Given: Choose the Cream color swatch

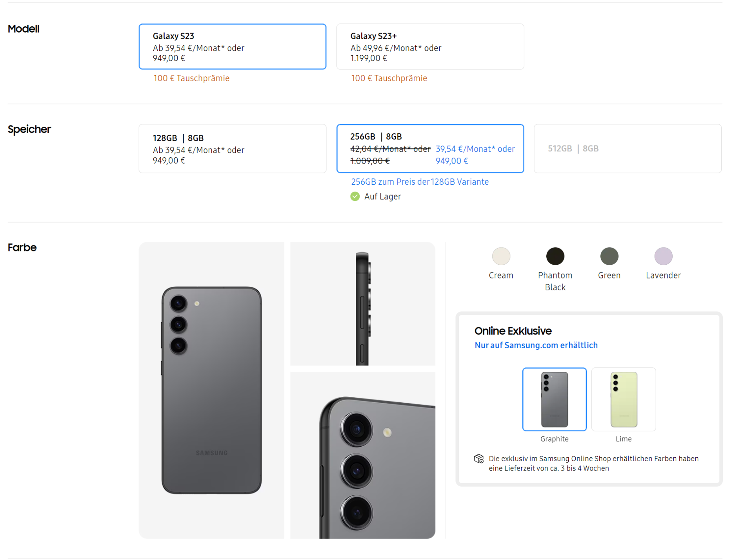Looking at the screenshot, I should (501, 256).
